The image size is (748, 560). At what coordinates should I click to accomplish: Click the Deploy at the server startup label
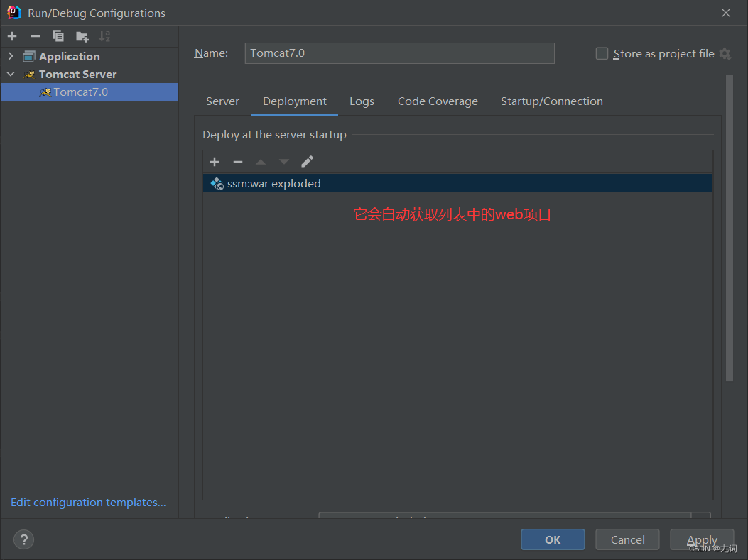(x=274, y=135)
